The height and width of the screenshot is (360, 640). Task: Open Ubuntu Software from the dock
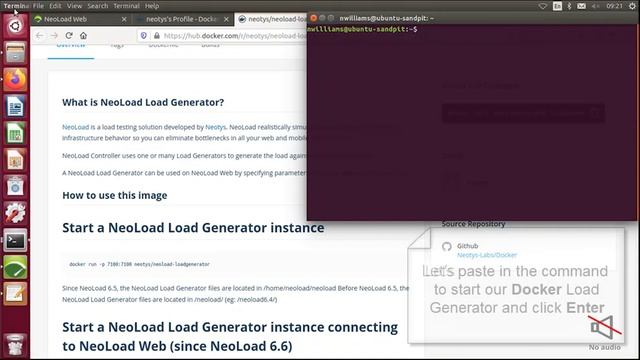pos(15,187)
